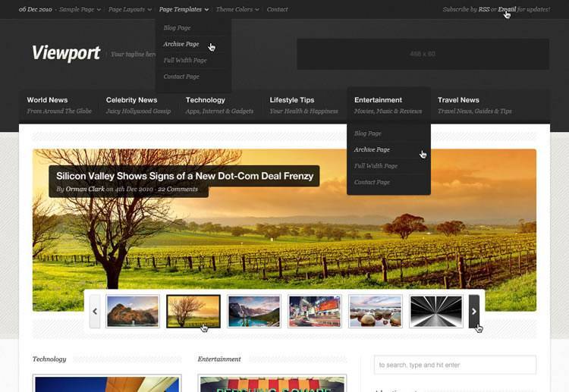Select the rocky coast slider thumbnail
The width and height of the screenshot is (569, 392).
click(133, 312)
